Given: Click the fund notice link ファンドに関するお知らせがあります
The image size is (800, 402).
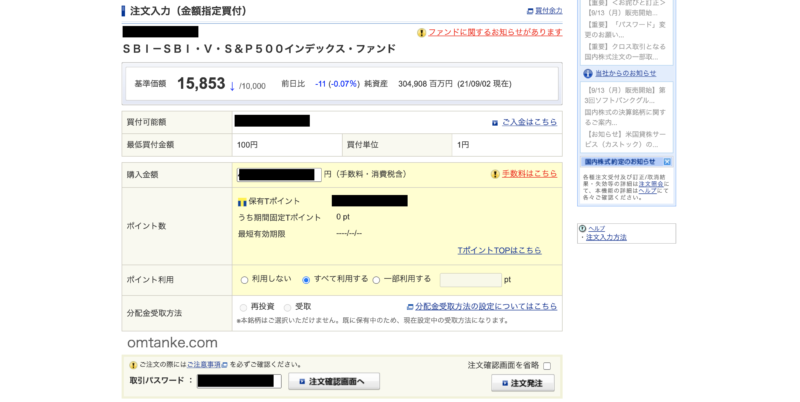Looking at the screenshot, I should (x=495, y=32).
